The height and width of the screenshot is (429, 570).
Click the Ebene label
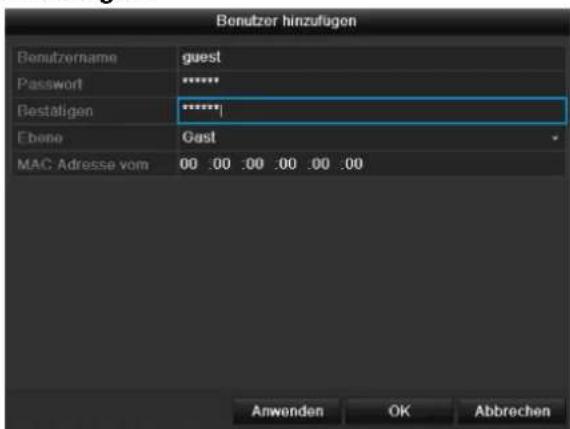point(40,138)
